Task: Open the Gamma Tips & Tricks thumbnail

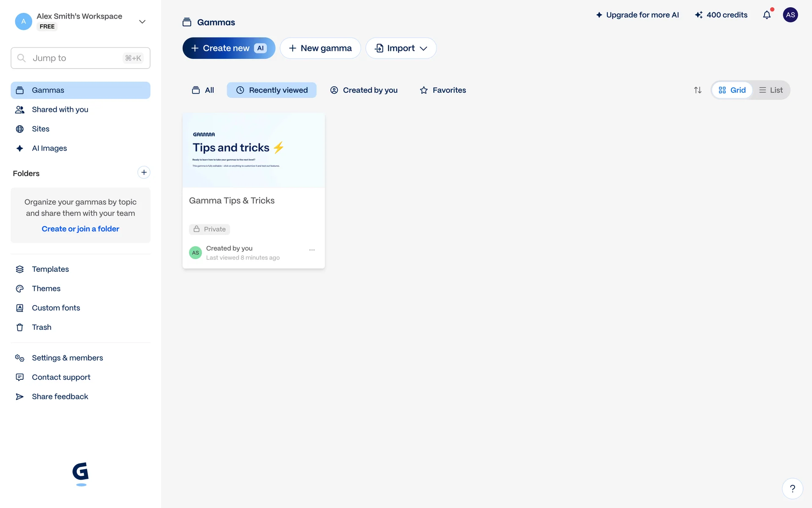Action: tap(253, 150)
